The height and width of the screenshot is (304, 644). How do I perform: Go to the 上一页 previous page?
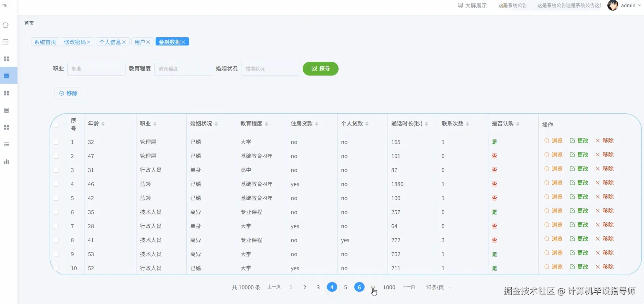coord(274,287)
